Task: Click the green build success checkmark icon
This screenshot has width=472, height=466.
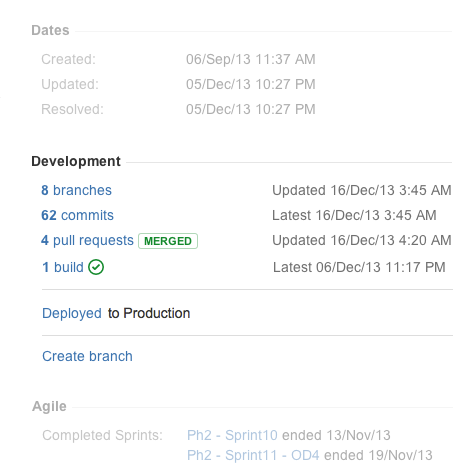Action: pyautogui.click(x=96, y=267)
